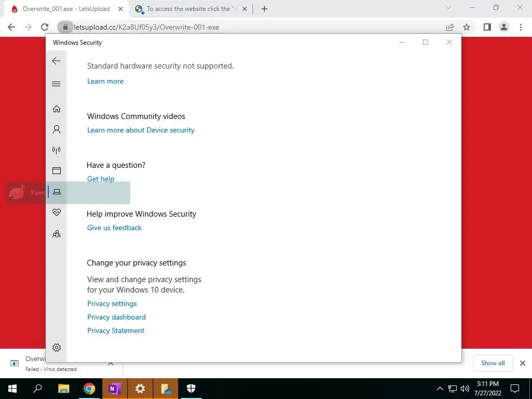
Task: Open Chrome three-dot menu
Action: 521,27
